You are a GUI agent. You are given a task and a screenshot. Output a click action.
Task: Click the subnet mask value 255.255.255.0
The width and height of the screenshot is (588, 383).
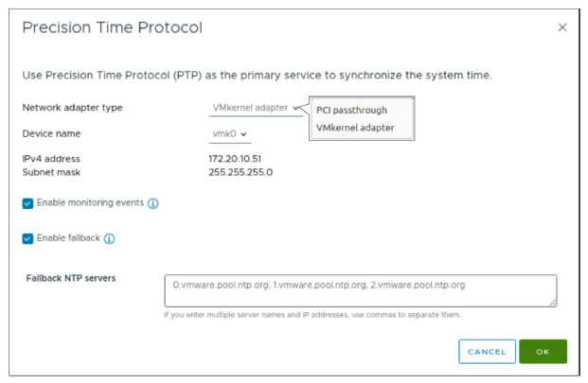[x=240, y=172]
